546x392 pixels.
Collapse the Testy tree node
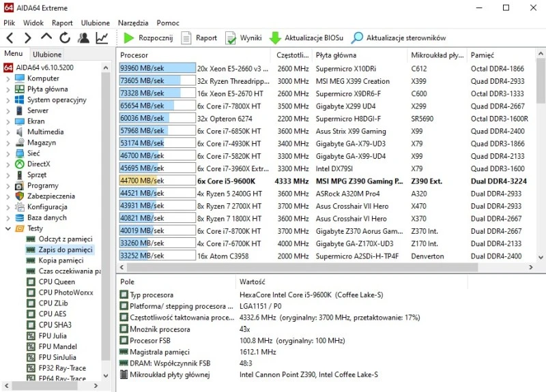8,228
